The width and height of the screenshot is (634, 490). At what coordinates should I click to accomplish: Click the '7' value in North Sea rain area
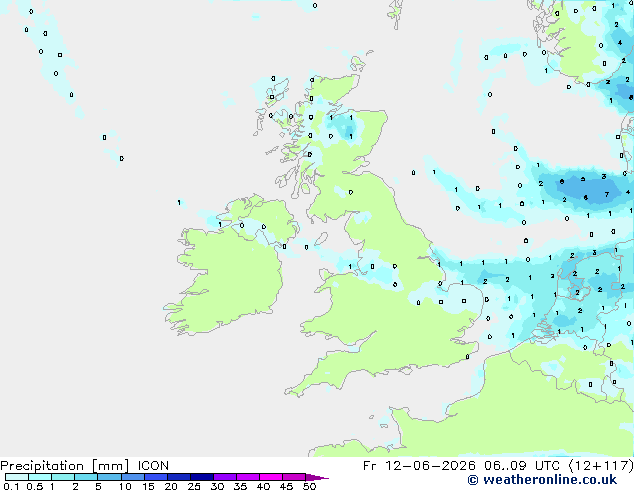coord(607,194)
